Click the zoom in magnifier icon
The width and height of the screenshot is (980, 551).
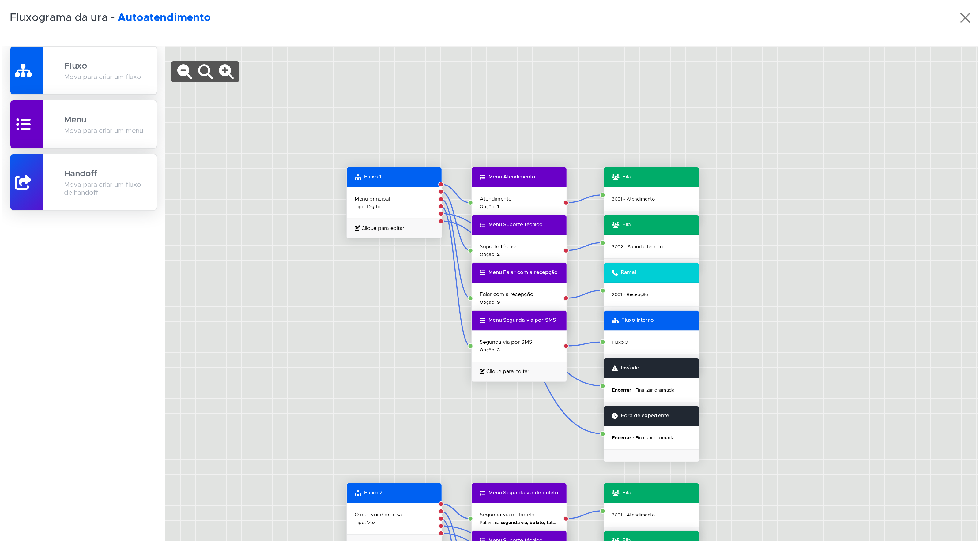pos(226,72)
